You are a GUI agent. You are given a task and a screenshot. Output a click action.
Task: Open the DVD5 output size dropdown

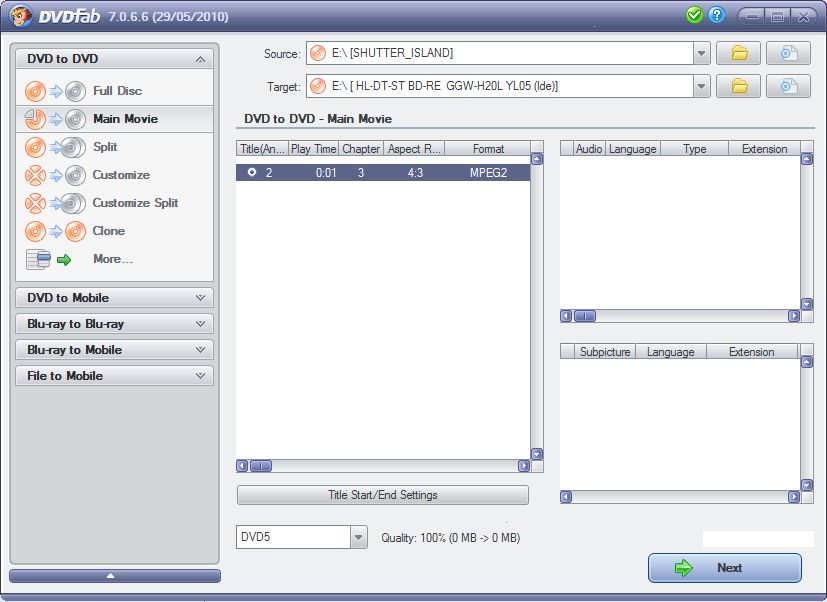click(359, 537)
